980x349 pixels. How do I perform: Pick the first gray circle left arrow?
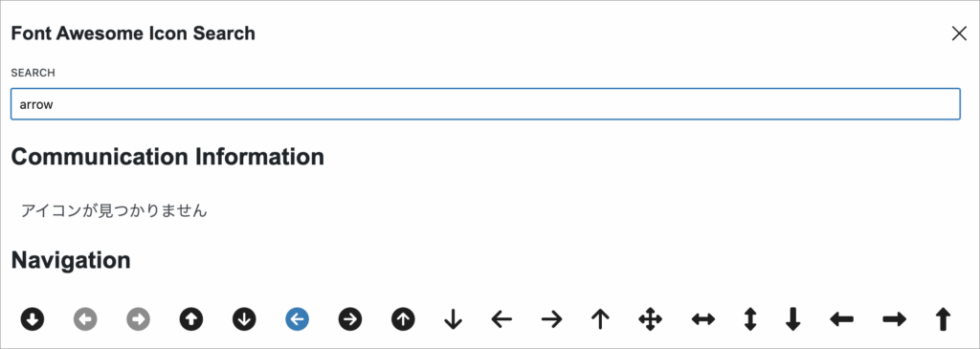pyautogui.click(x=85, y=319)
